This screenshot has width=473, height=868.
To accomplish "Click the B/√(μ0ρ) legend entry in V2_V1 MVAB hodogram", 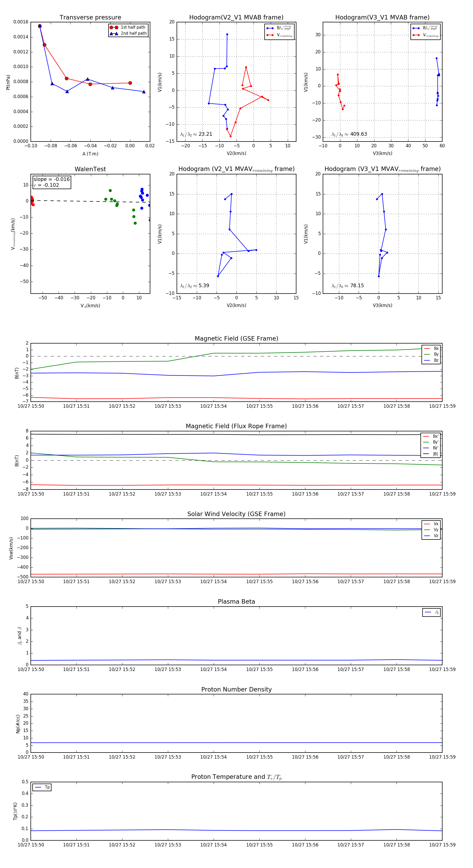I will (x=279, y=28).
